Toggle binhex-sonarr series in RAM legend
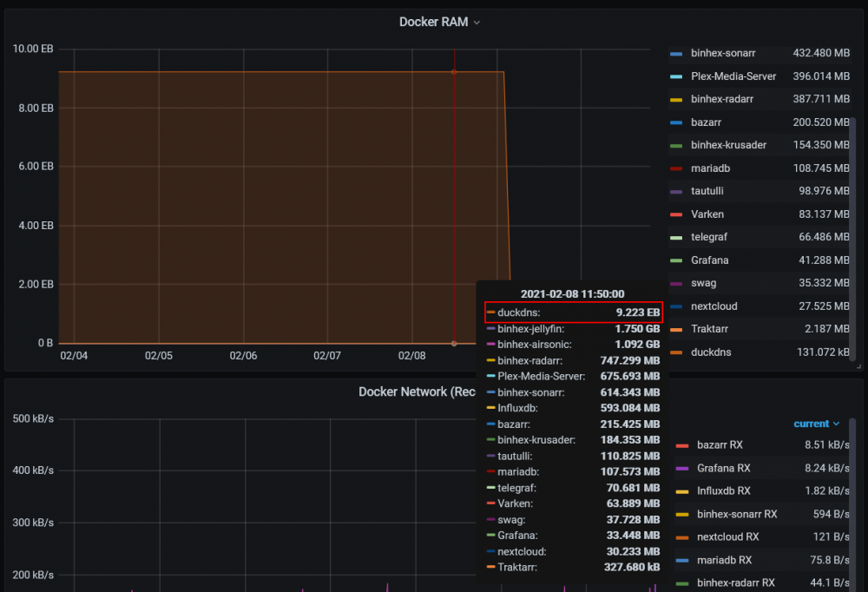Image resolution: width=868 pixels, height=592 pixels. click(x=723, y=53)
